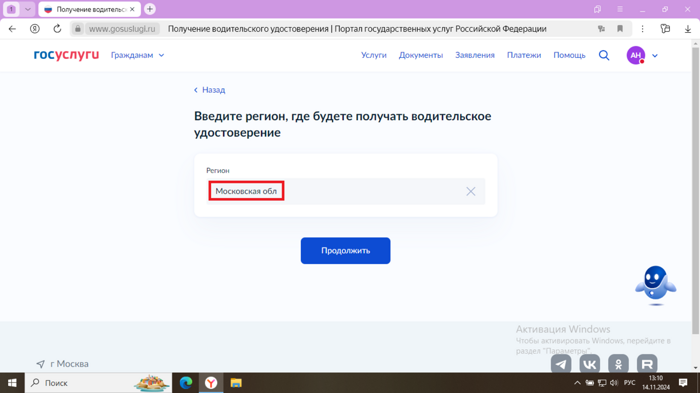Open browser three-dot menu
The width and height of the screenshot is (700, 393).
click(642, 29)
